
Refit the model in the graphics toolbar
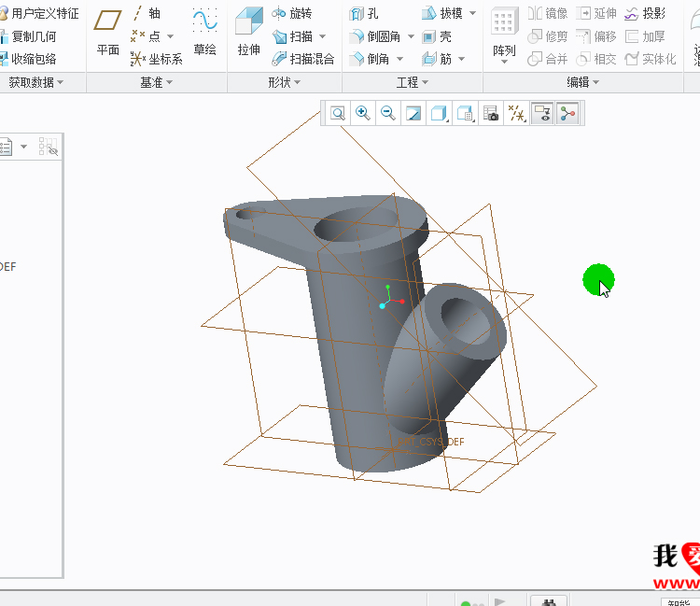338,113
